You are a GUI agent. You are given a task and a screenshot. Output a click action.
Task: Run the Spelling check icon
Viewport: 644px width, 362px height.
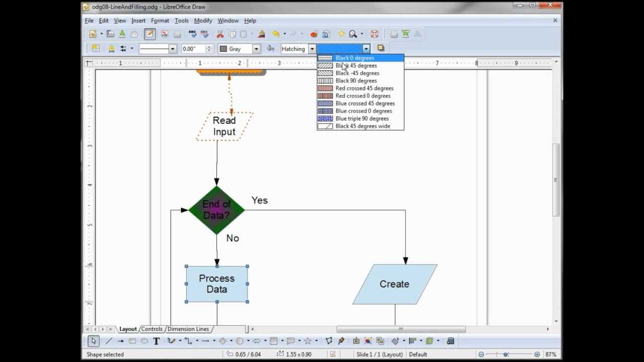click(x=192, y=34)
